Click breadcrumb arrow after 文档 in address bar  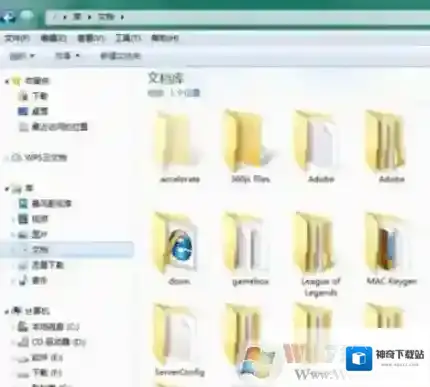pos(122,17)
